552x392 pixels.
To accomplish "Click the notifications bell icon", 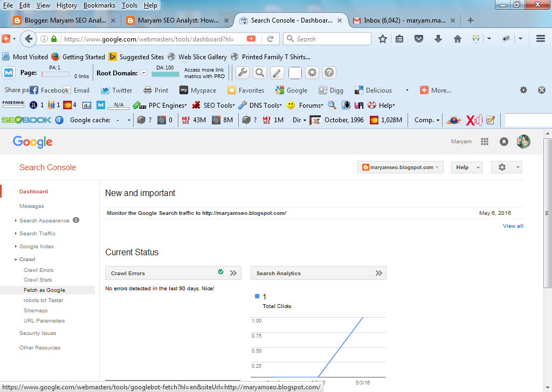I will pos(503,141).
